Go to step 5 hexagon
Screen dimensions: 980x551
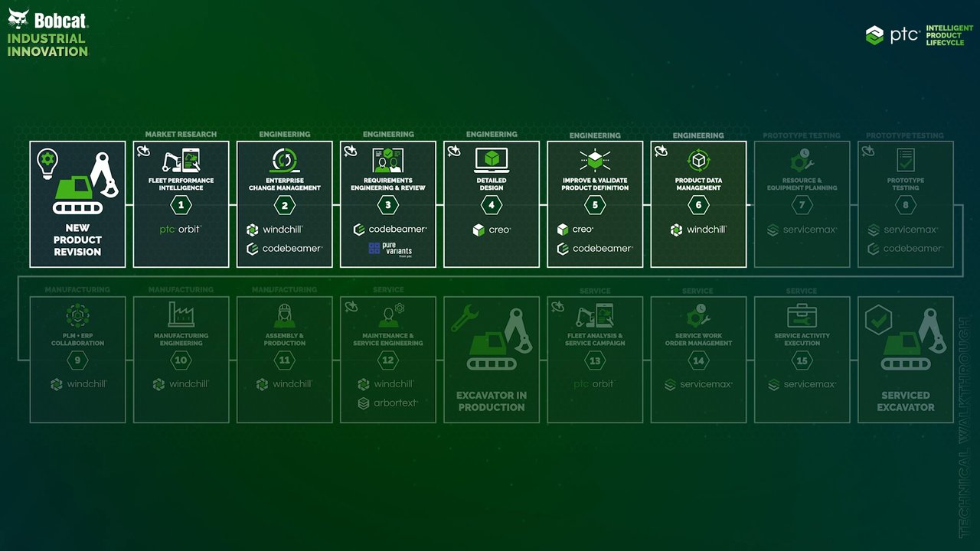pos(595,205)
